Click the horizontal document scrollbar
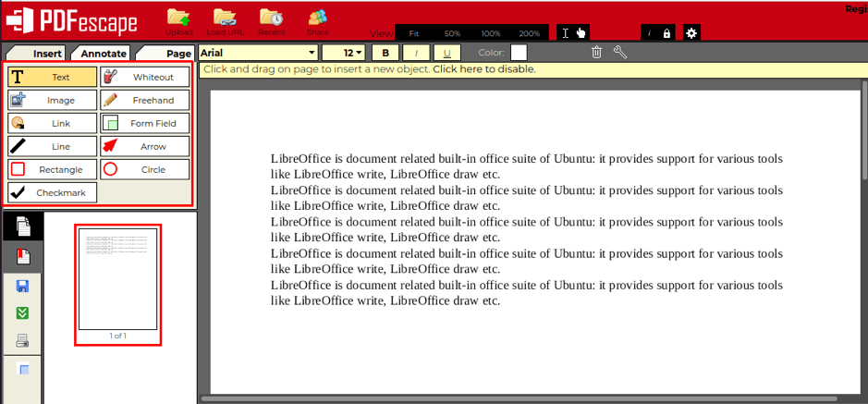 pos(520,398)
